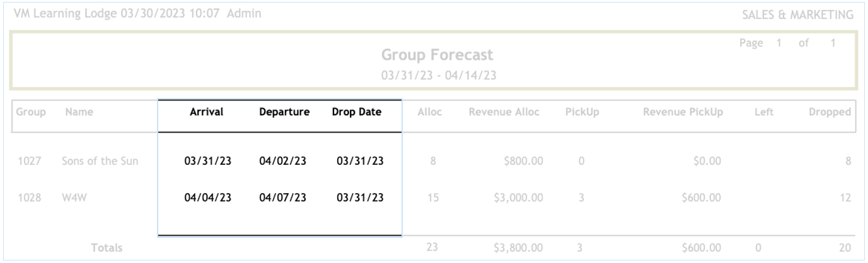
Task: Click the Departure column header
Action: pyautogui.click(x=283, y=112)
